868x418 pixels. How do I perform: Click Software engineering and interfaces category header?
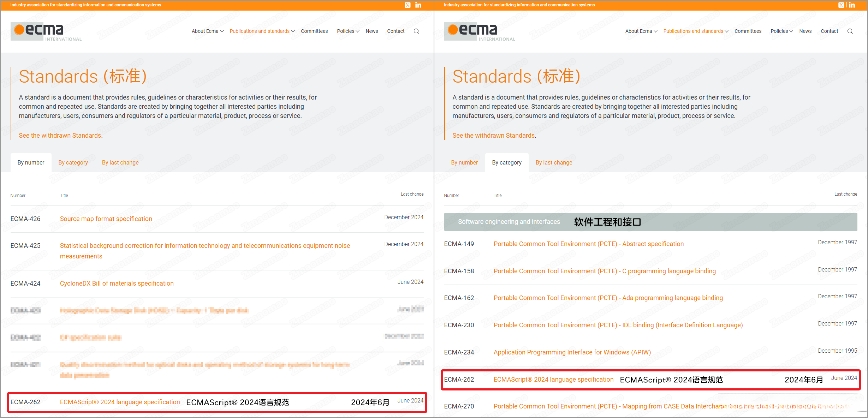pos(509,222)
